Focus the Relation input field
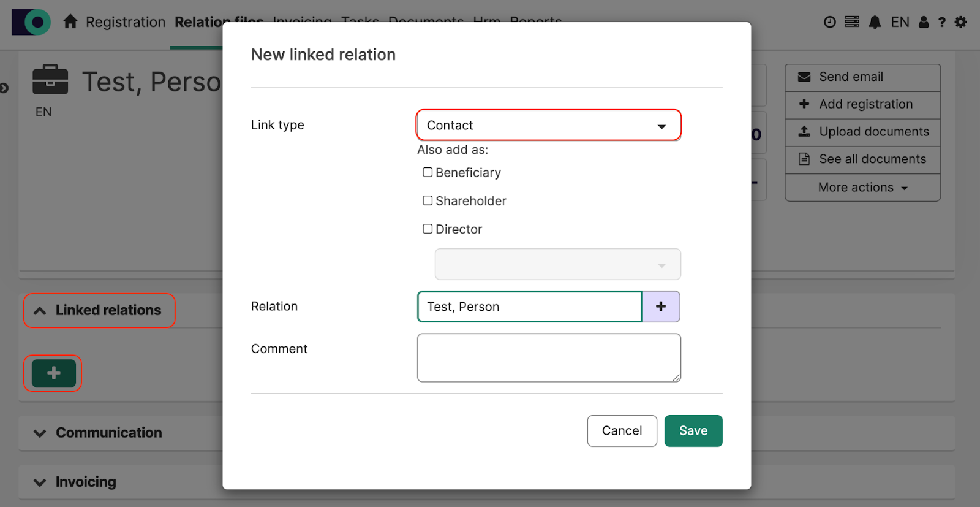 pyautogui.click(x=530, y=307)
